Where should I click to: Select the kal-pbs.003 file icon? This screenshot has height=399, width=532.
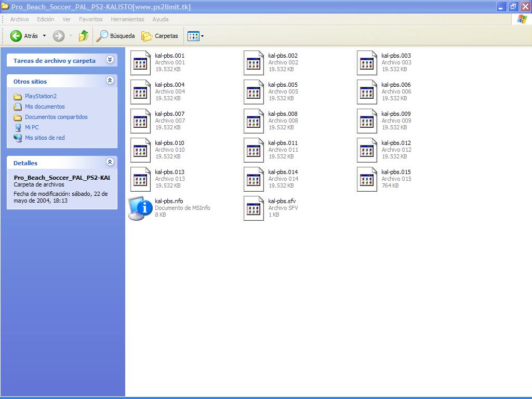[367, 63]
